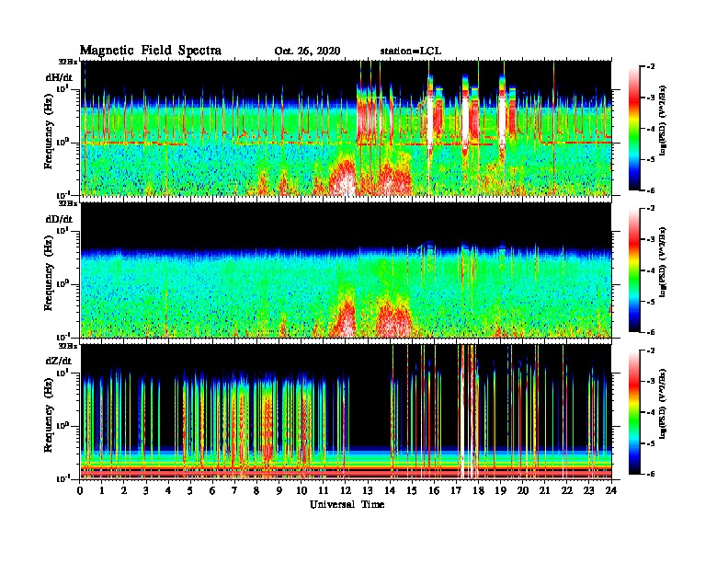Click the dH/dt spectrogram plot area
The height and width of the screenshot is (563, 728).
click(347, 128)
